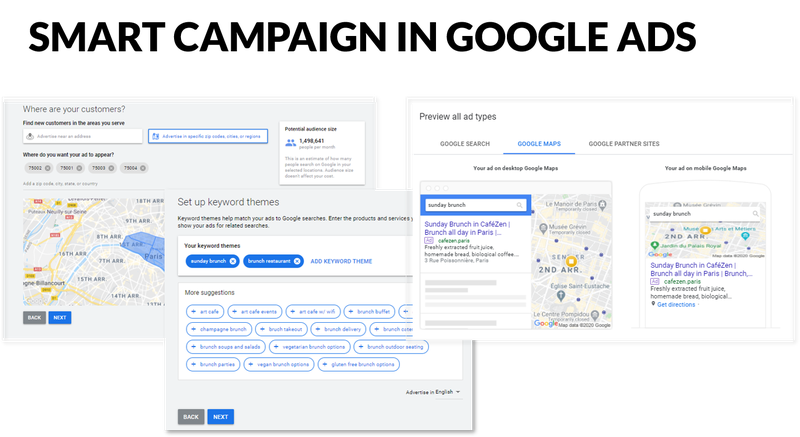Add the champagne brunch suggestion

pos(219,329)
